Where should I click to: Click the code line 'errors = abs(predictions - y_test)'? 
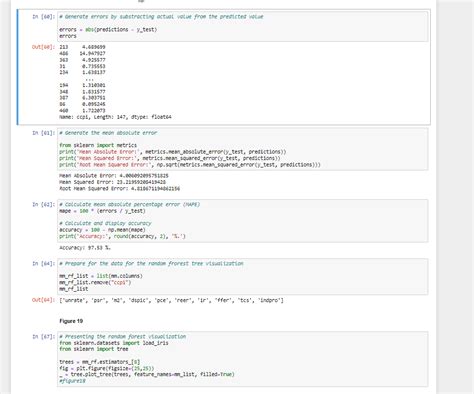tap(108, 29)
